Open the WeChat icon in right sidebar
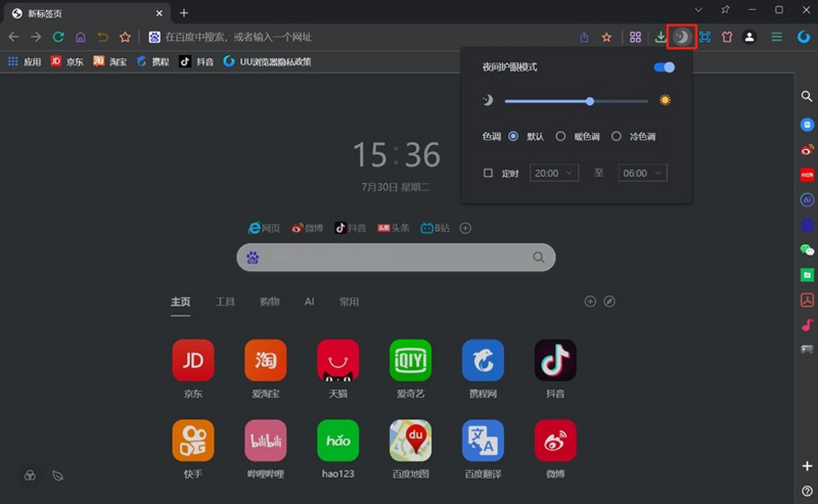Screen dimensions: 818x504 807,250
